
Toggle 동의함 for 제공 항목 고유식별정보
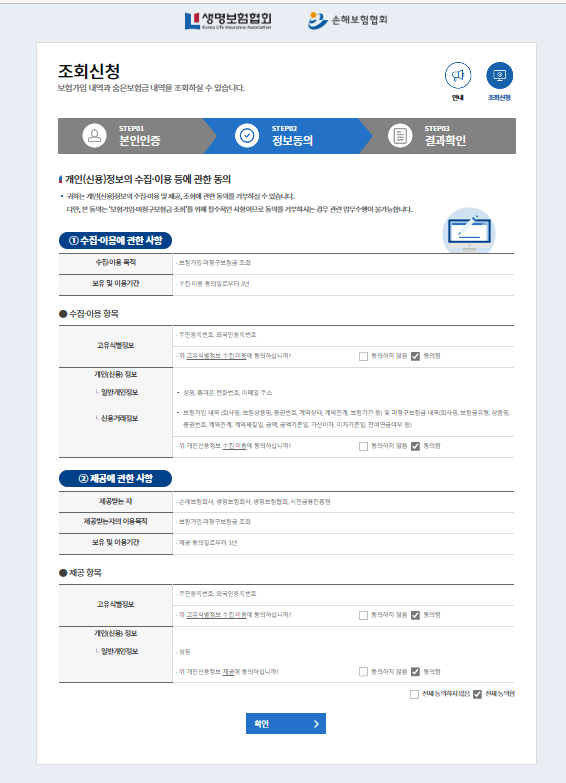415,615
